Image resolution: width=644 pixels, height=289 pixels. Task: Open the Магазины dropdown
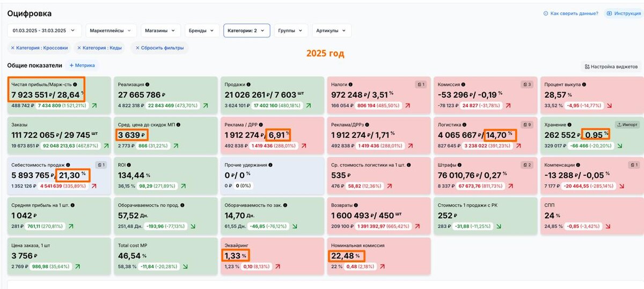[x=161, y=31]
